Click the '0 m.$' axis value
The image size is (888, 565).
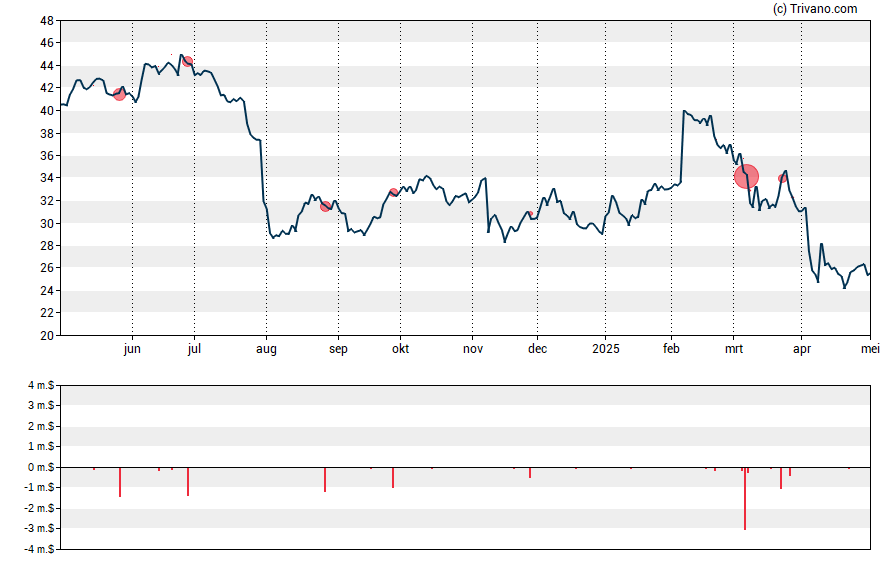[41, 467]
